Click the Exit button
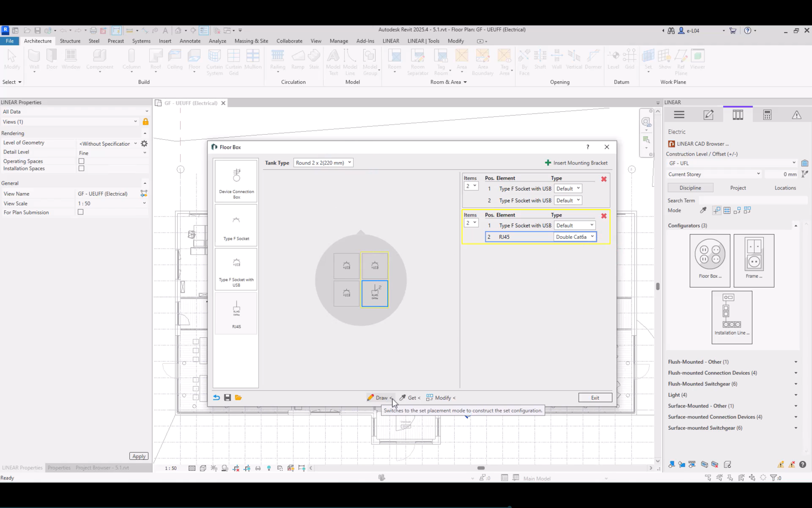The height and width of the screenshot is (508, 812). 595,398
